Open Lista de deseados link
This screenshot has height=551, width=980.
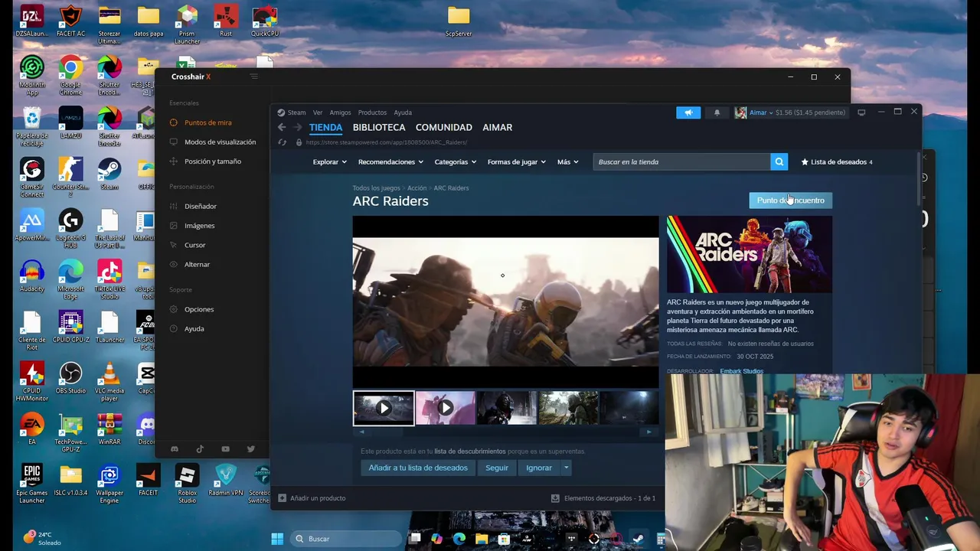click(x=836, y=161)
